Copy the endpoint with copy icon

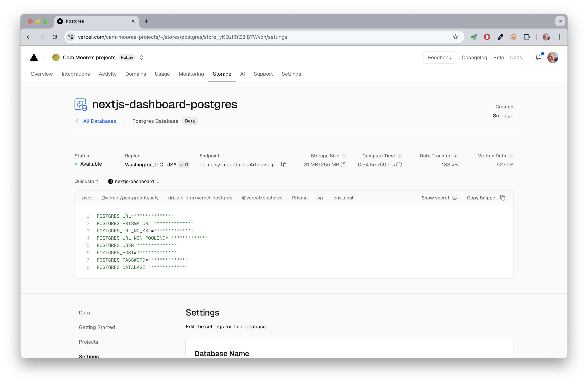tap(284, 165)
